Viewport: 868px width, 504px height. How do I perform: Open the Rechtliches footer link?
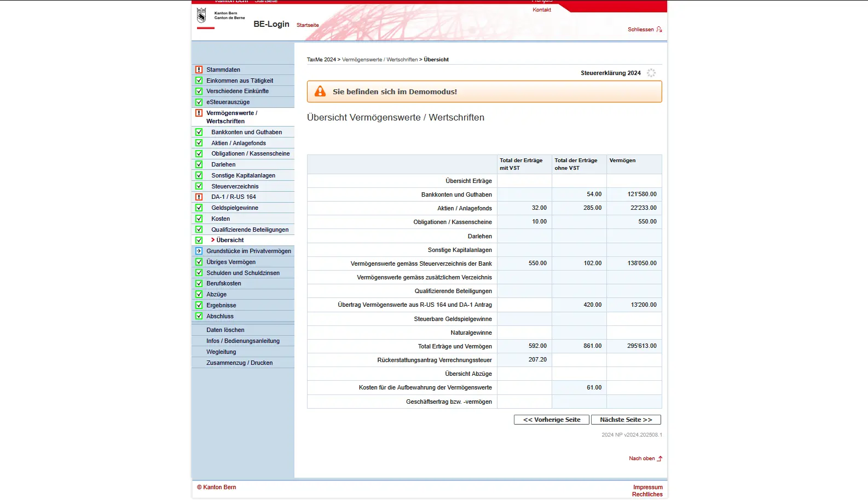(647, 494)
